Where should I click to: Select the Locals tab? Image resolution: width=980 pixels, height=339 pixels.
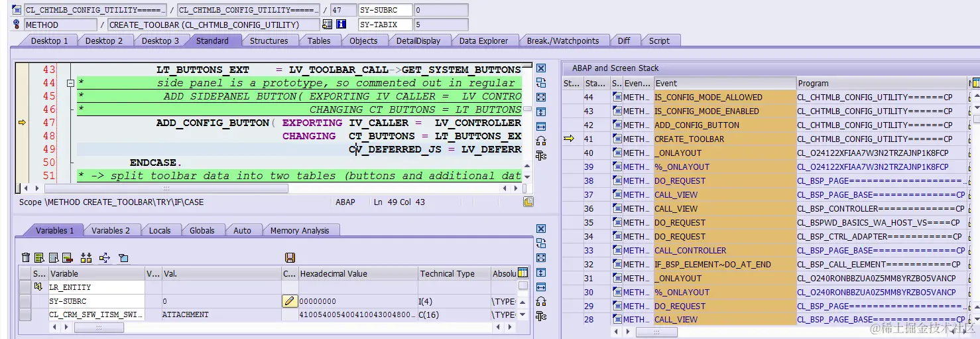pos(160,230)
